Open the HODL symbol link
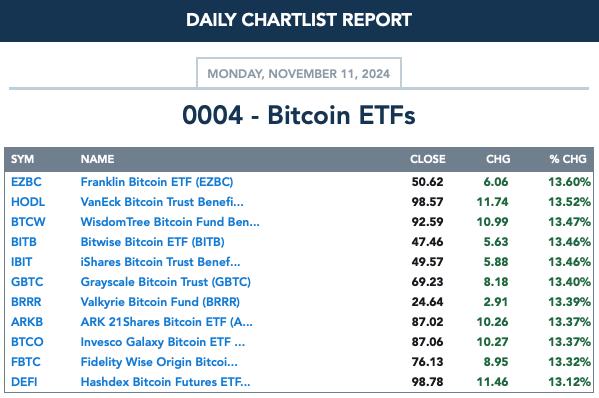Image resolution: width=599 pixels, height=398 pixels. click(28, 202)
